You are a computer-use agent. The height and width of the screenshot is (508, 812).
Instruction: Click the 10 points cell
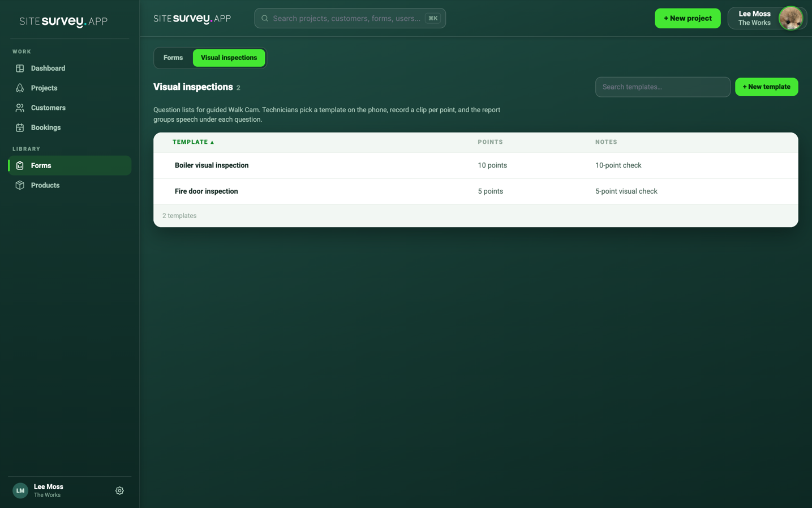click(x=492, y=165)
